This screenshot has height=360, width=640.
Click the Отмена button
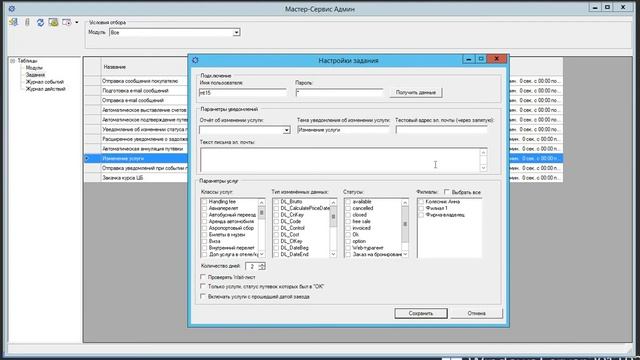pos(476,313)
